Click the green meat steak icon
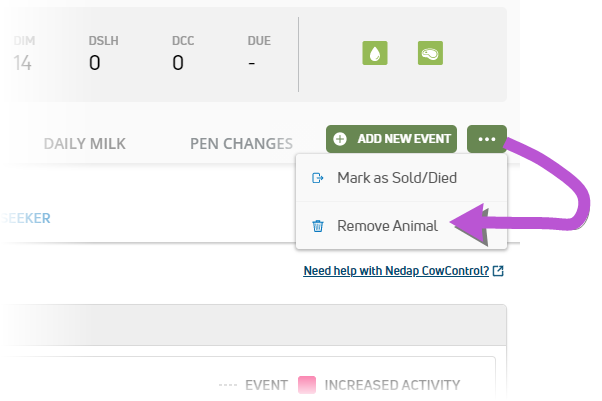Viewport: 602px width, 401px height. coord(430,53)
